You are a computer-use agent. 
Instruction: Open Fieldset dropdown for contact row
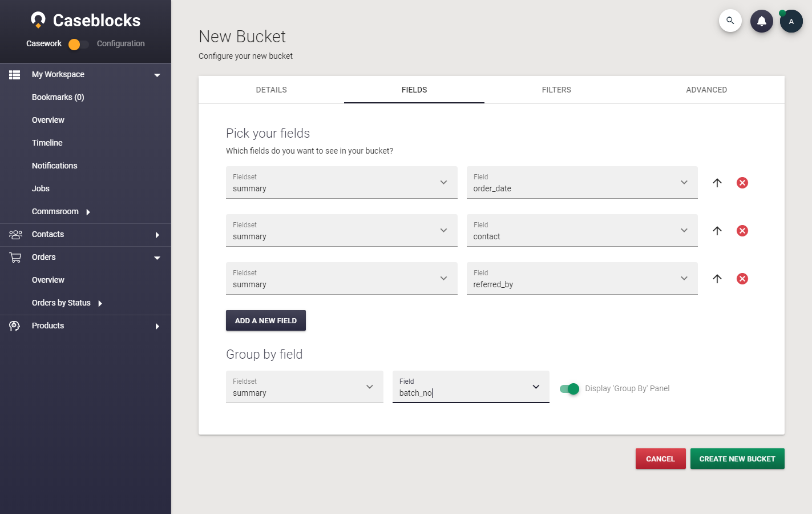tap(342, 231)
